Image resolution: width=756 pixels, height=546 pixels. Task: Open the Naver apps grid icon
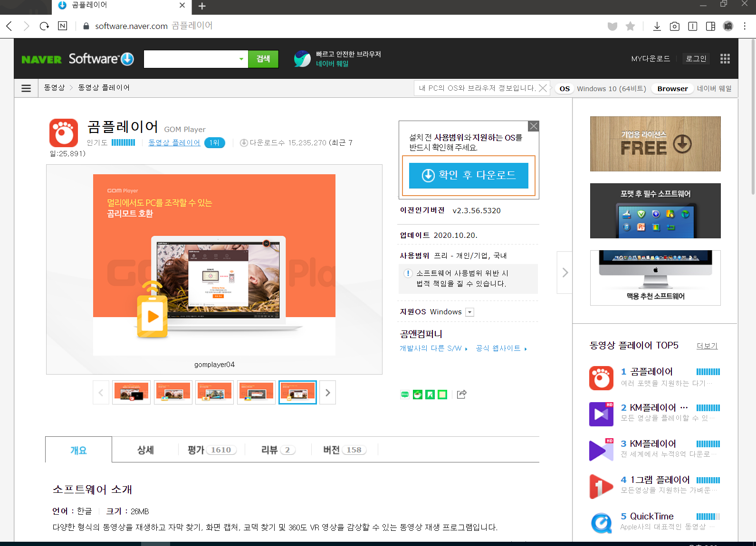click(x=725, y=58)
